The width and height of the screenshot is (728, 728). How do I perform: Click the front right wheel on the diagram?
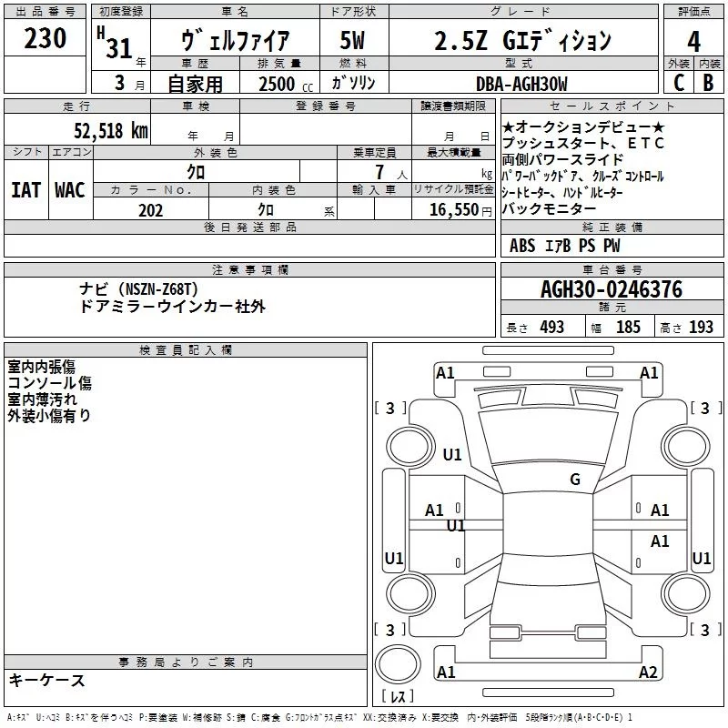[686, 447]
